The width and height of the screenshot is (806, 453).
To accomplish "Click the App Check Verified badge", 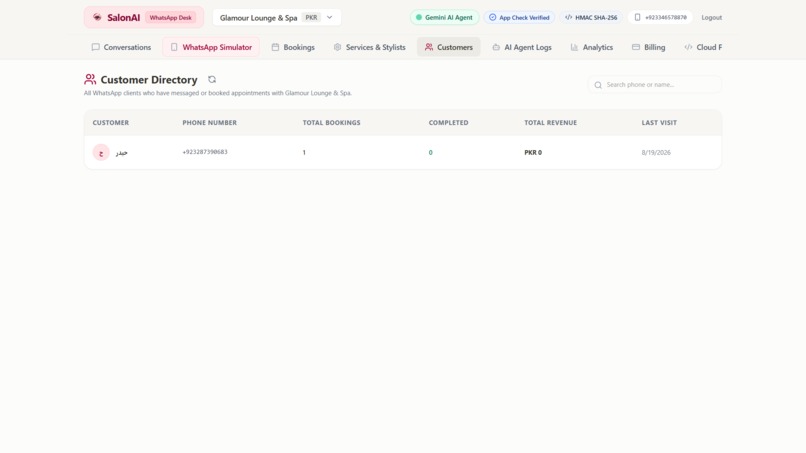I will pos(519,17).
